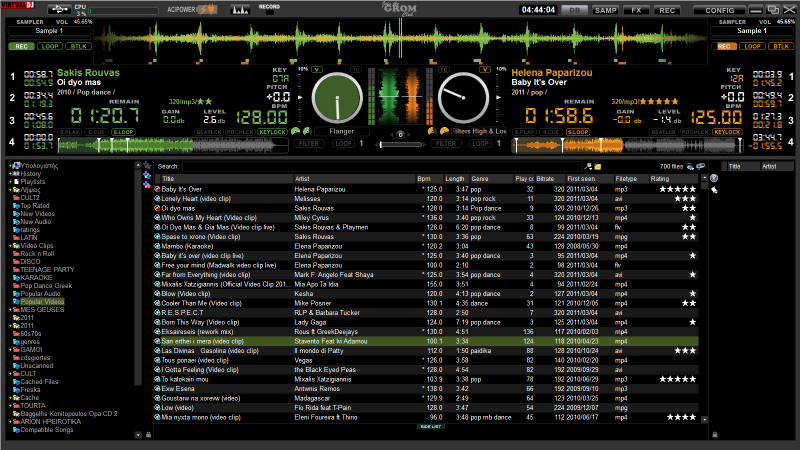The width and height of the screenshot is (800, 450).
Task: Click the left deck jog wheel
Action: (337, 98)
